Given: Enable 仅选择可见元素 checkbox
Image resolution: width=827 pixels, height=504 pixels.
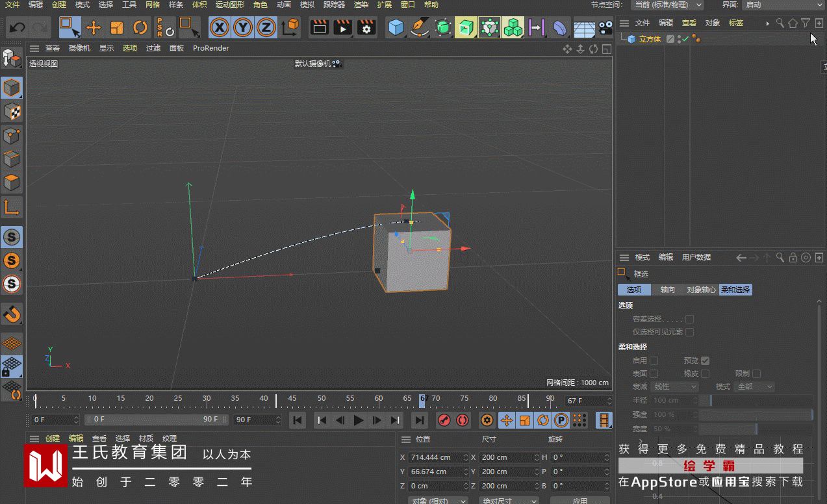Looking at the screenshot, I should [690, 332].
